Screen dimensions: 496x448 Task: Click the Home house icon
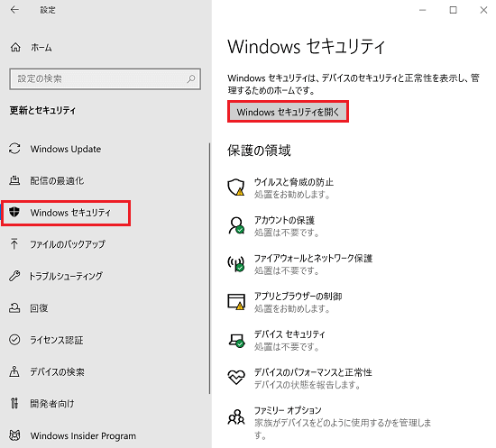point(15,48)
